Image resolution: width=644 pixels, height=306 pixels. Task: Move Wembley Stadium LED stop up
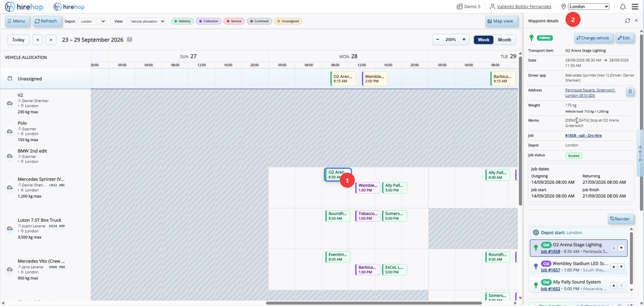614,266
